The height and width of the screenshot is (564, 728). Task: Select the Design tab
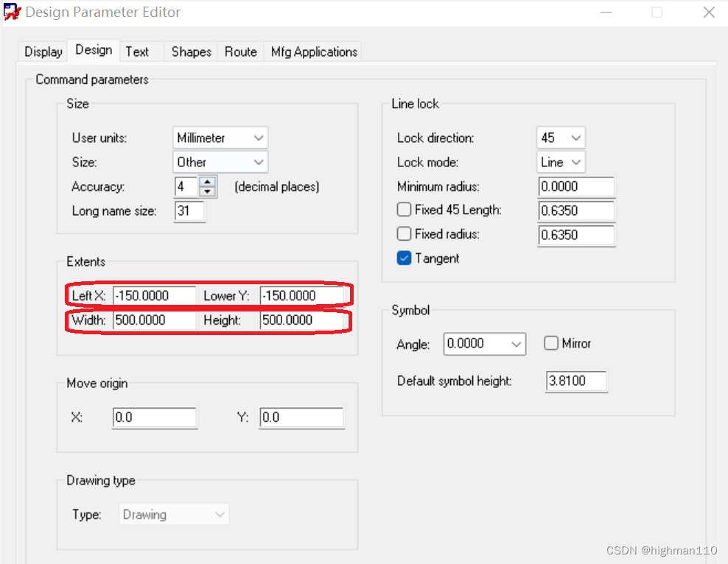[94, 50]
